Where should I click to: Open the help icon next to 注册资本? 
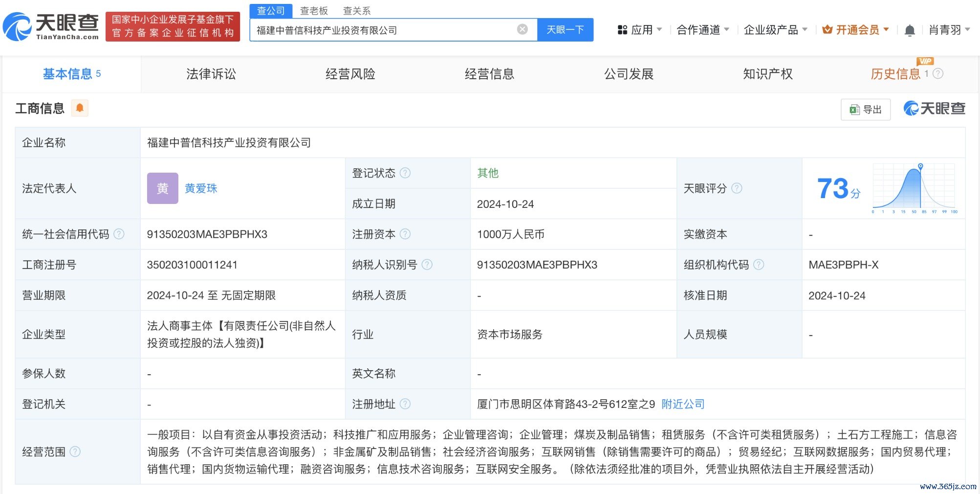pyautogui.click(x=405, y=234)
